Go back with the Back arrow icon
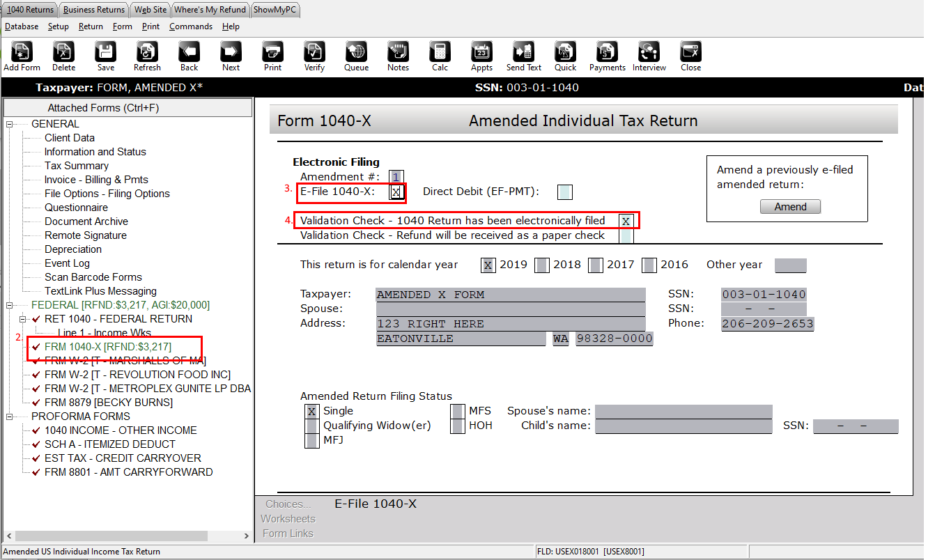This screenshot has height=560, width=935. [x=189, y=52]
